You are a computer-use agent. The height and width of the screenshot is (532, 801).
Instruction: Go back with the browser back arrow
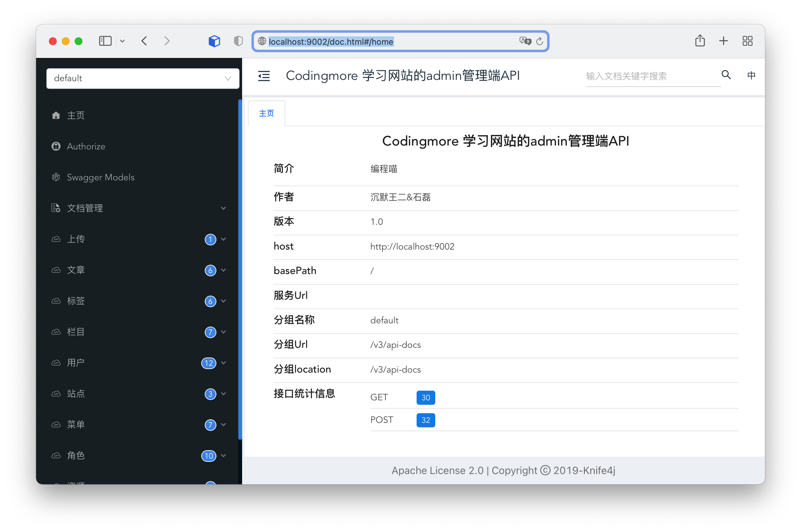144,41
